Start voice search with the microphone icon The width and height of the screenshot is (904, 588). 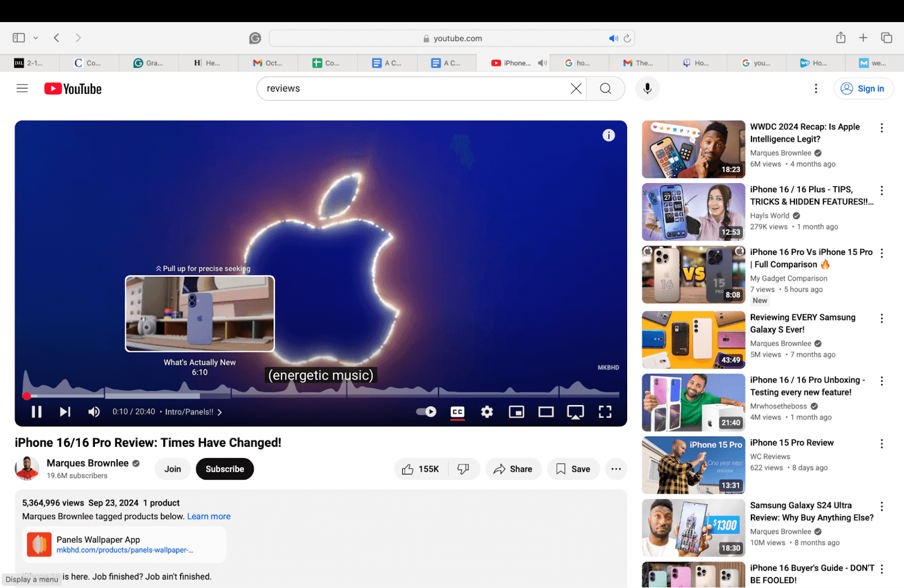coord(647,89)
